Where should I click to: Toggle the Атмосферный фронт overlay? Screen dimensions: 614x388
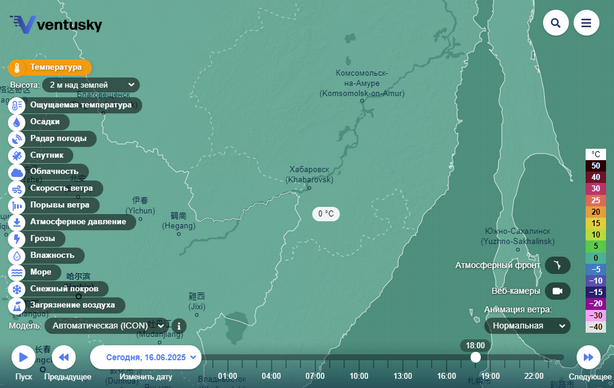coord(558,265)
